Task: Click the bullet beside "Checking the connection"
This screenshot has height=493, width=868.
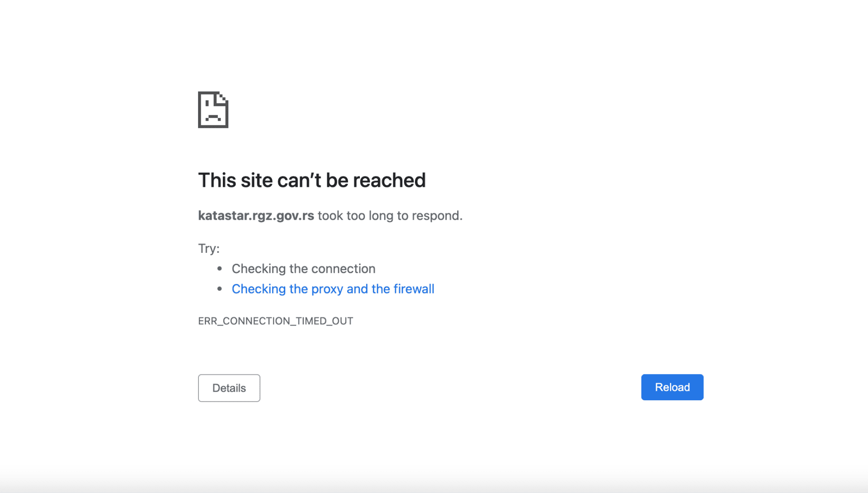Action: [220, 269]
